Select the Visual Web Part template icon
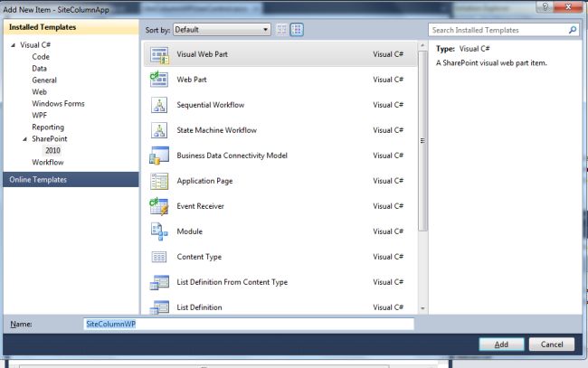 (x=159, y=55)
